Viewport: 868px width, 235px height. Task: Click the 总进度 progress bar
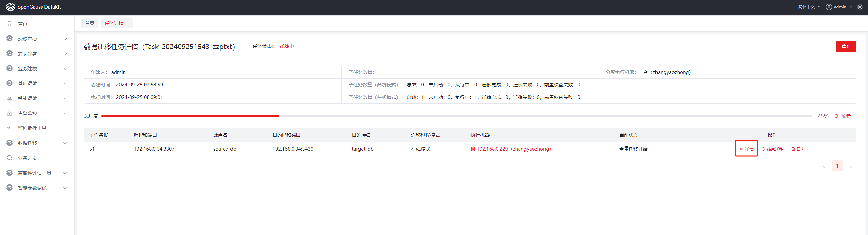click(456, 116)
